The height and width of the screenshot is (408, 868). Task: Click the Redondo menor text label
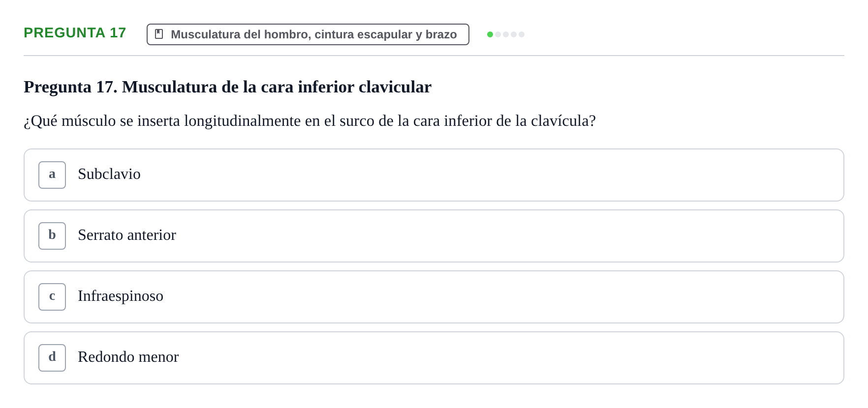(x=128, y=357)
